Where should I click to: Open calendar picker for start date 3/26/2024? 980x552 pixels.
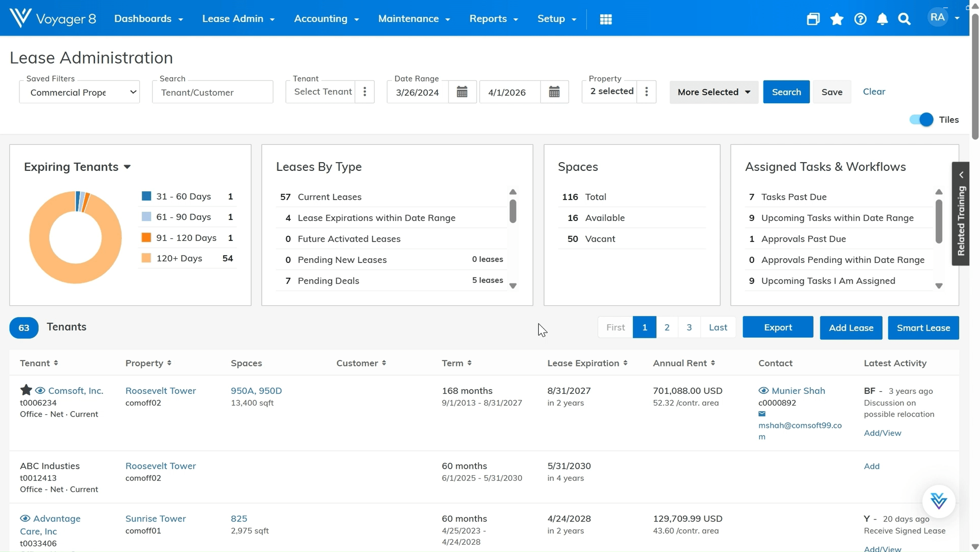click(462, 92)
